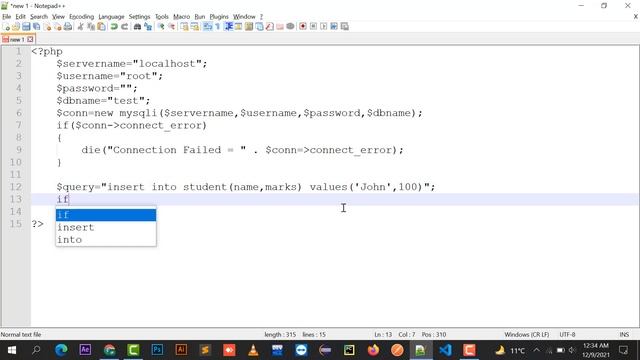Save the file using the Save icon
The image size is (640, 360).
click(26, 27)
